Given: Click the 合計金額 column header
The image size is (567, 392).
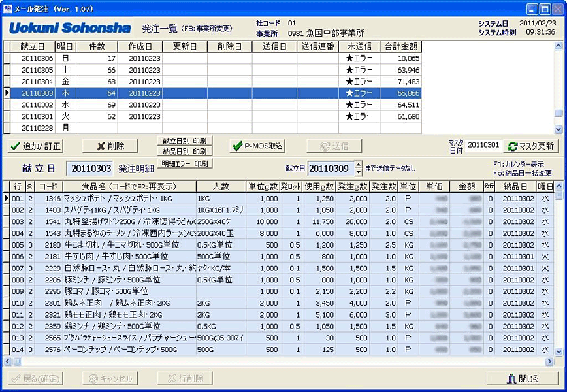Looking at the screenshot, I should pyautogui.click(x=400, y=46).
